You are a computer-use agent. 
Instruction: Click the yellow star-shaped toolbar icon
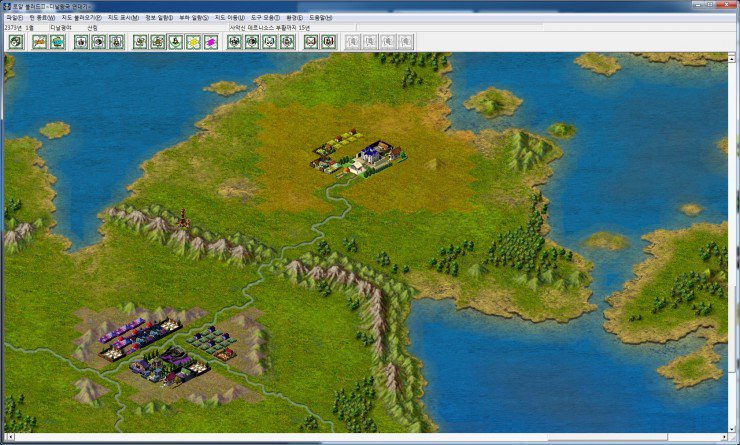(x=194, y=42)
